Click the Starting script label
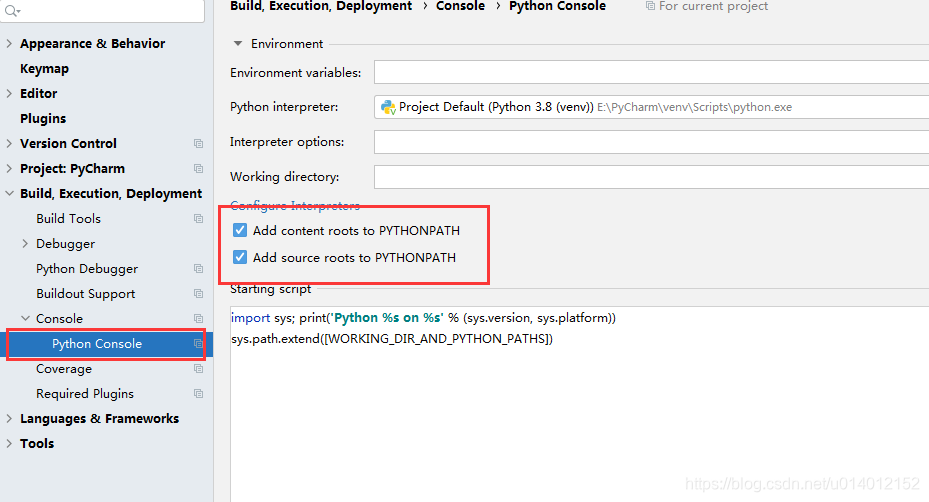 (270, 289)
